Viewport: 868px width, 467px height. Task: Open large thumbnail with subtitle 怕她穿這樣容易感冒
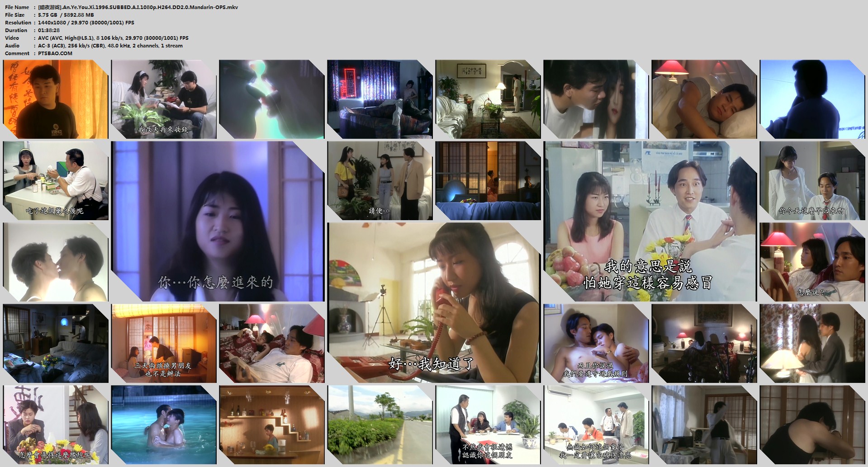(650, 221)
